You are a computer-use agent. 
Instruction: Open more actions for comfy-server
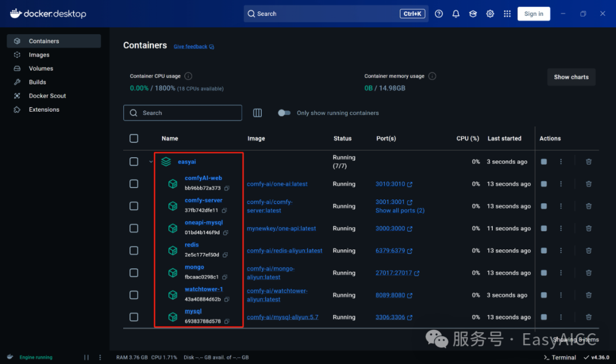coord(561,206)
